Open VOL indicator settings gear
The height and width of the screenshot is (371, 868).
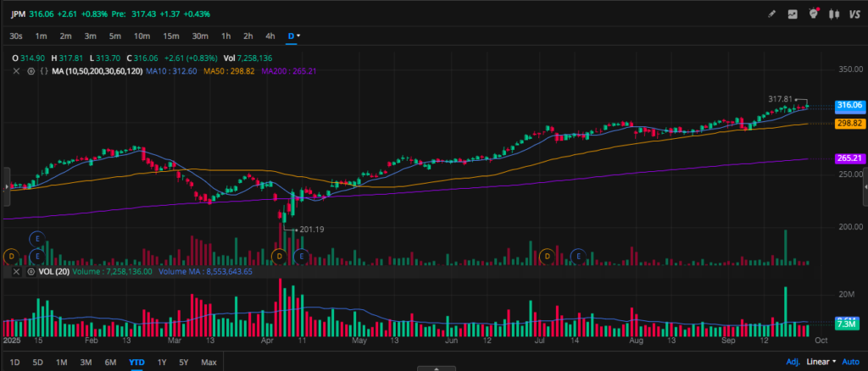[x=31, y=273]
